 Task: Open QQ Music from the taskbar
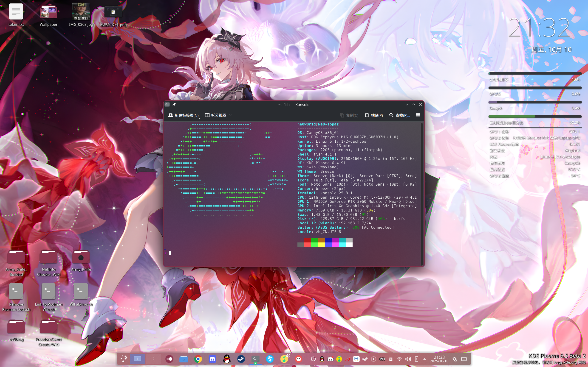click(284, 359)
